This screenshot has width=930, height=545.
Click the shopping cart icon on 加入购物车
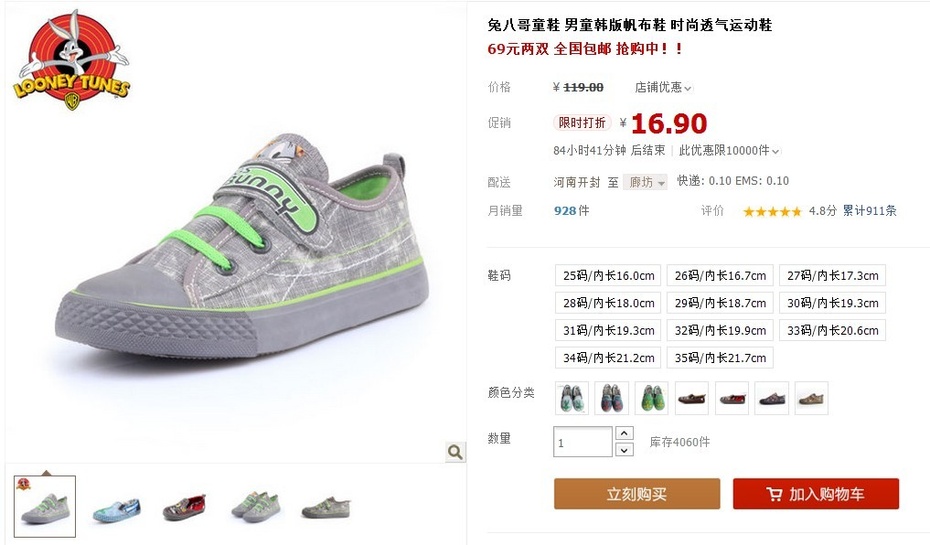[774, 494]
